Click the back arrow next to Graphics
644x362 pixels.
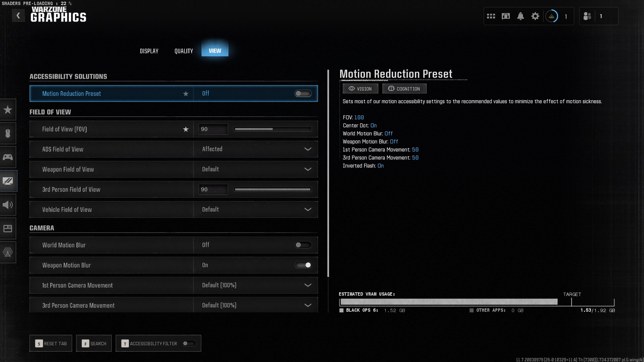coord(18,15)
